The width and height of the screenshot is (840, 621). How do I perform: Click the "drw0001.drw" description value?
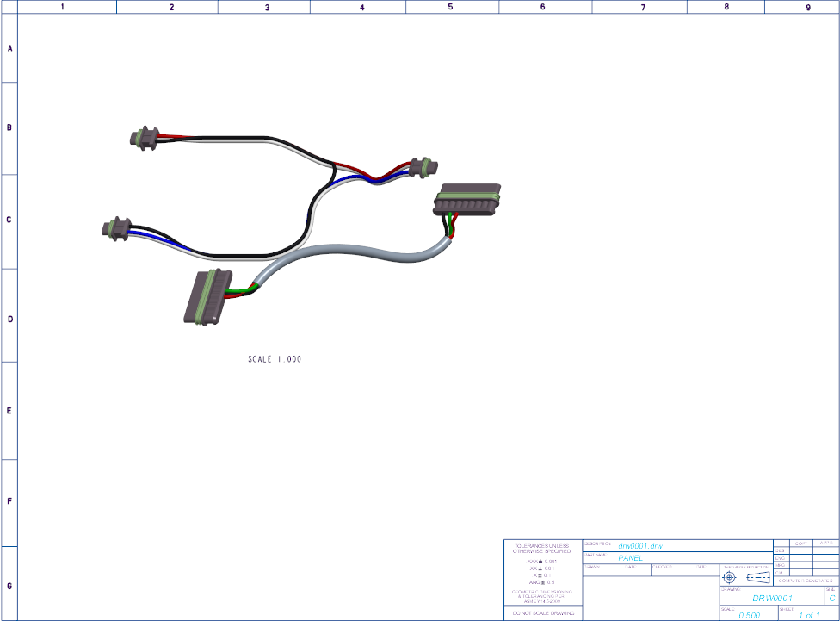pyautogui.click(x=640, y=546)
